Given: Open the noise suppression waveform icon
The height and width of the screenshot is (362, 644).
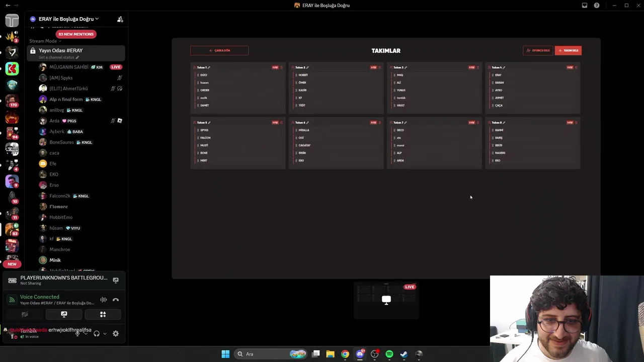Looking at the screenshot, I should (x=103, y=300).
